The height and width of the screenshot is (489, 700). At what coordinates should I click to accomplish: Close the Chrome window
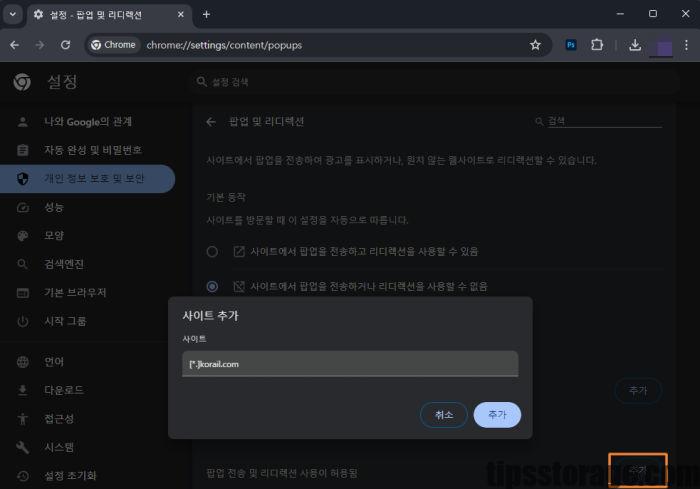[x=686, y=14]
